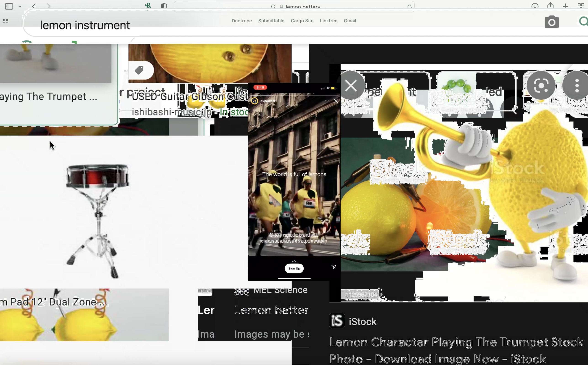Open the Lemon battery title text
Image resolution: width=588 pixels, height=365 pixels.
coord(272,310)
